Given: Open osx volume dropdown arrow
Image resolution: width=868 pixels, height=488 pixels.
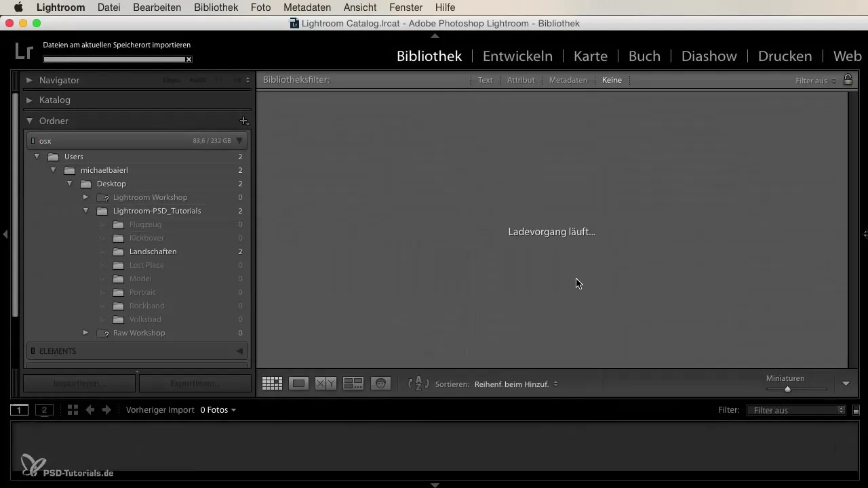Looking at the screenshot, I should pos(239,141).
